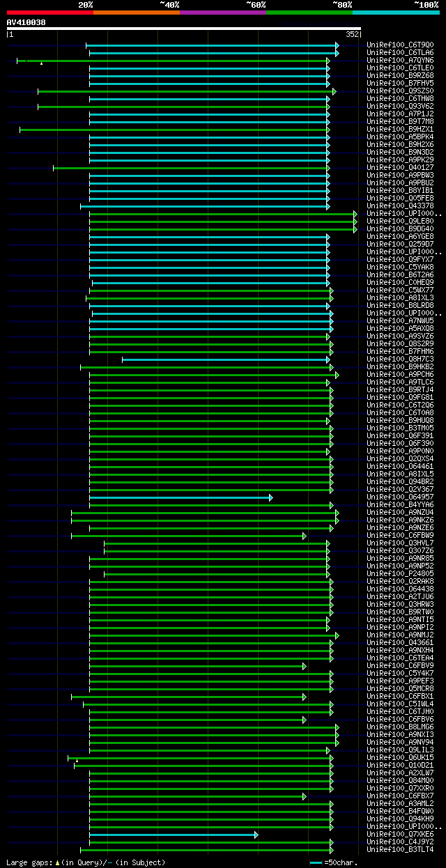Open the UniRef100_Q84MQ0 hit
Screen dimensions: 446x868
tap(400, 781)
